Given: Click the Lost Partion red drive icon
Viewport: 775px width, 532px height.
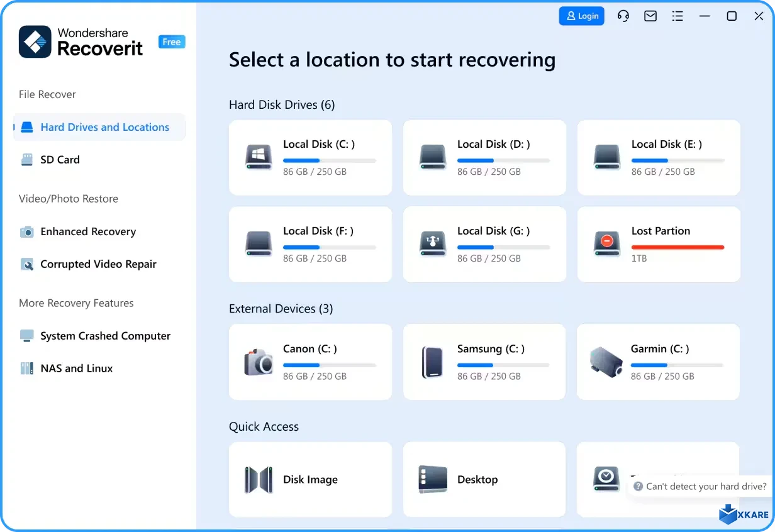Looking at the screenshot, I should coord(607,244).
